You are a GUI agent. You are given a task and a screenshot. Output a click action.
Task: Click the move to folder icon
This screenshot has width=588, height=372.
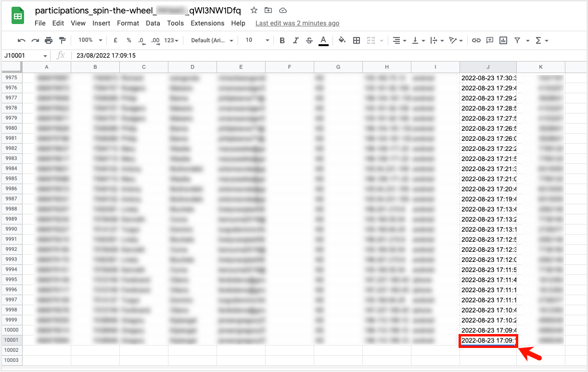tap(268, 11)
